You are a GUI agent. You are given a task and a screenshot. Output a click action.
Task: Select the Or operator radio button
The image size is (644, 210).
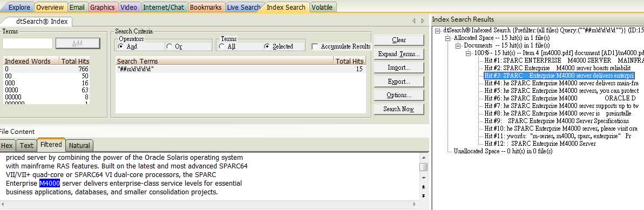click(170, 46)
